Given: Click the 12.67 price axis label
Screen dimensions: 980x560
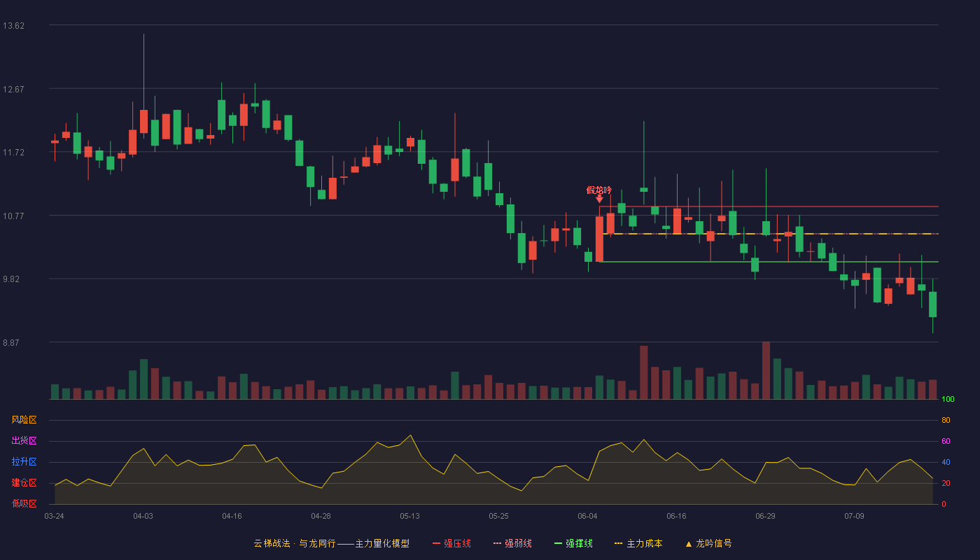Looking at the screenshot, I should coord(14,90).
